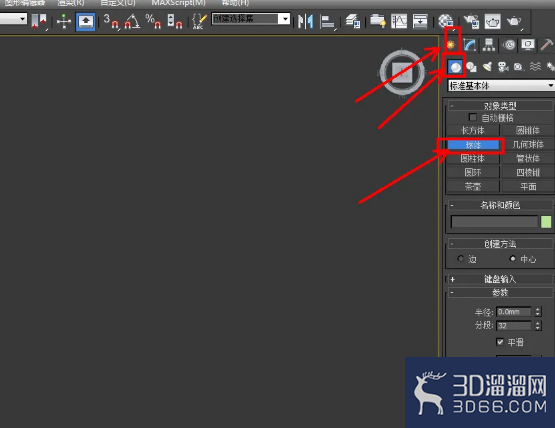555x428 pixels.
Task: Enable the 自动栅格 checkbox
Action: (x=473, y=117)
